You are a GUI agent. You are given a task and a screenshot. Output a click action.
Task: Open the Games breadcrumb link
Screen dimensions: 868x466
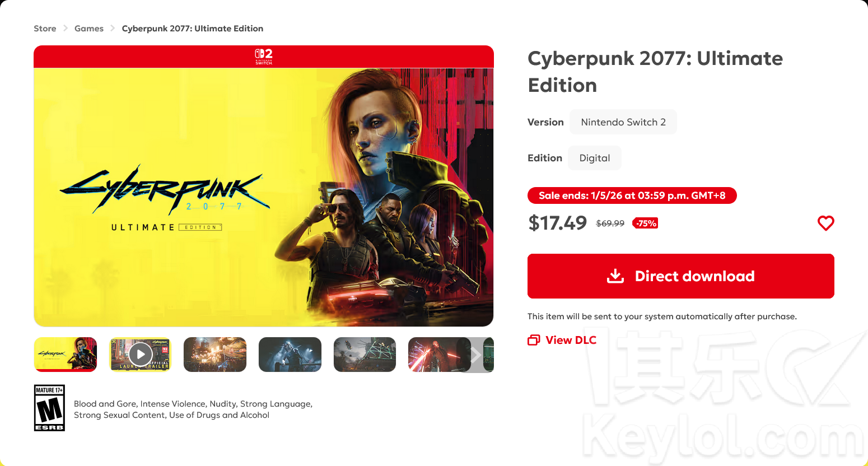click(89, 29)
